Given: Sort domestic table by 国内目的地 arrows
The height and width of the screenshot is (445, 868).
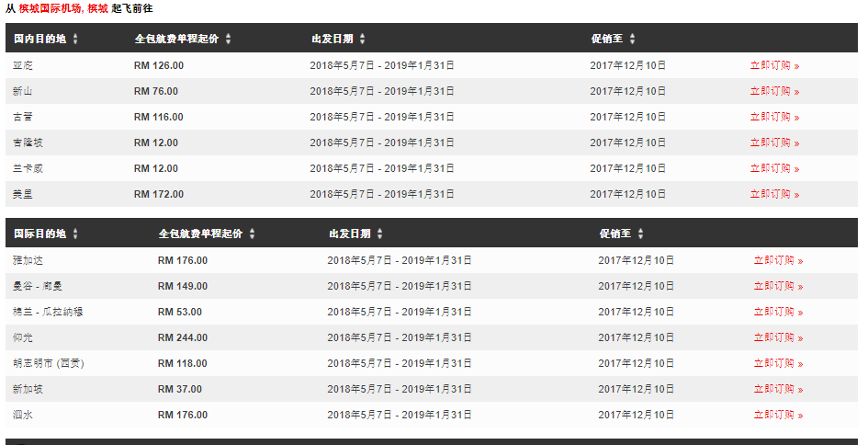Looking at the screenshot, I should [75, 39].
